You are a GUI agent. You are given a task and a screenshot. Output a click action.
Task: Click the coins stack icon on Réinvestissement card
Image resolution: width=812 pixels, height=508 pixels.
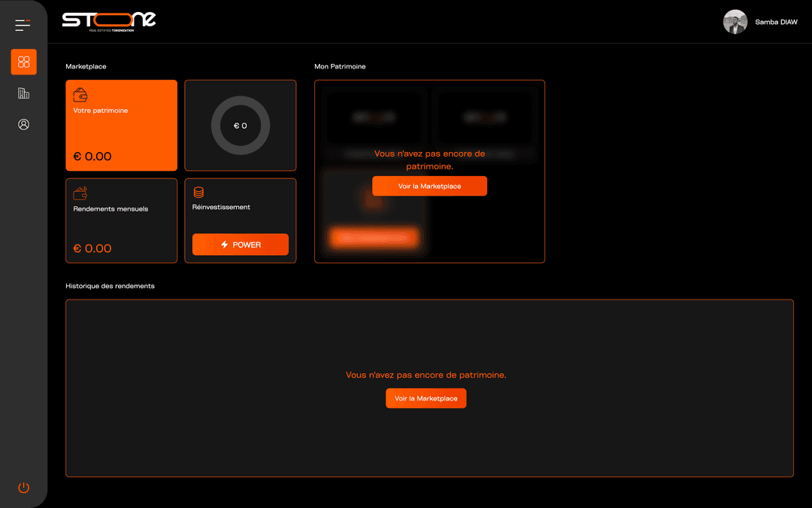pyautogui.click(x=198, y=191)
